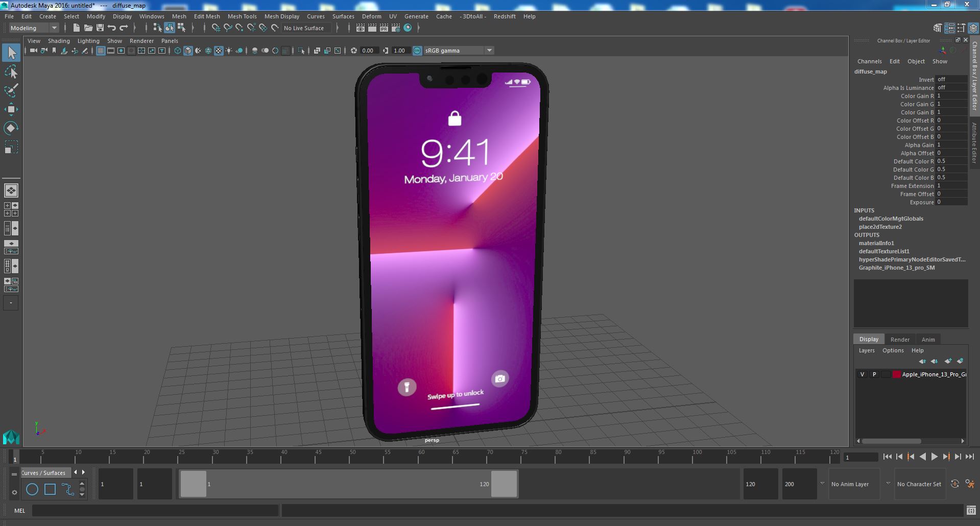Click the range slider right handle
The width and height of the screenshot is (980, 526).
[504, 484]
